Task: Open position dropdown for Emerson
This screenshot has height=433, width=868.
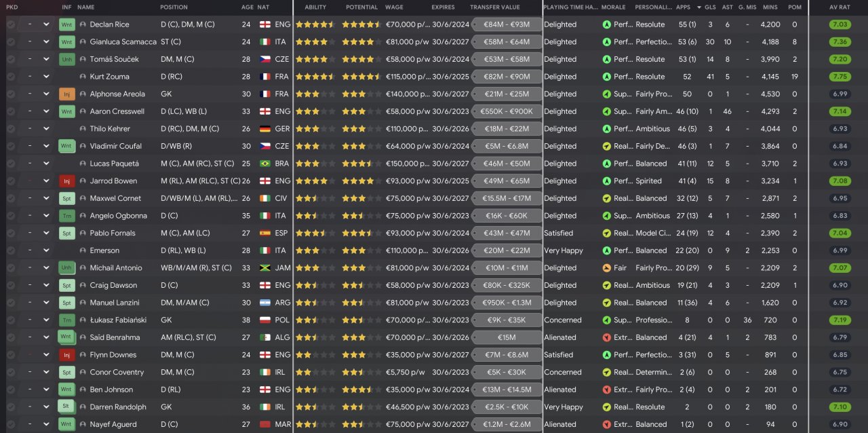Action: (46, 250)
